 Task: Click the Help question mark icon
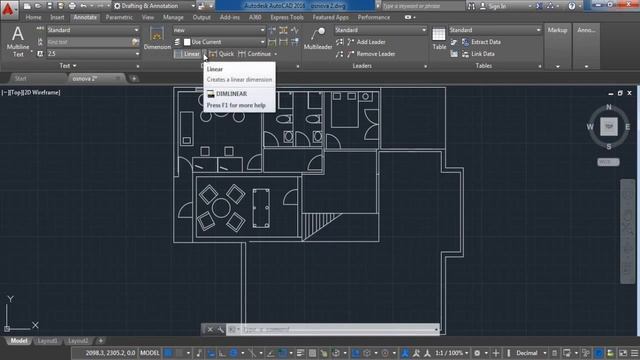tap(571, 6)
